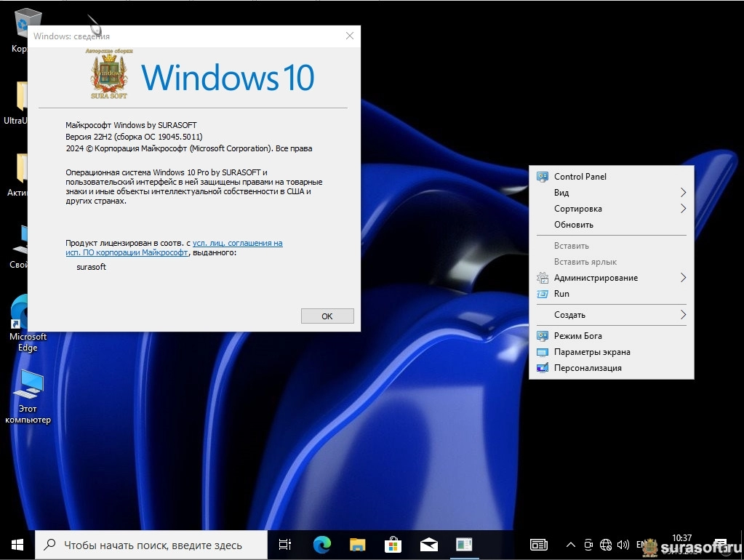
Task: Select 'Режим Бога' from the context menu
Action: tap(577, 336)
